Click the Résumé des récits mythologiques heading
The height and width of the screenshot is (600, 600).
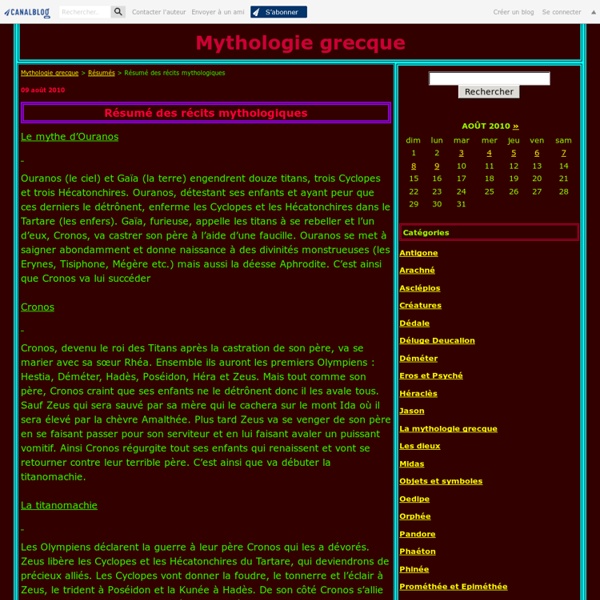(x=206, y=113)
